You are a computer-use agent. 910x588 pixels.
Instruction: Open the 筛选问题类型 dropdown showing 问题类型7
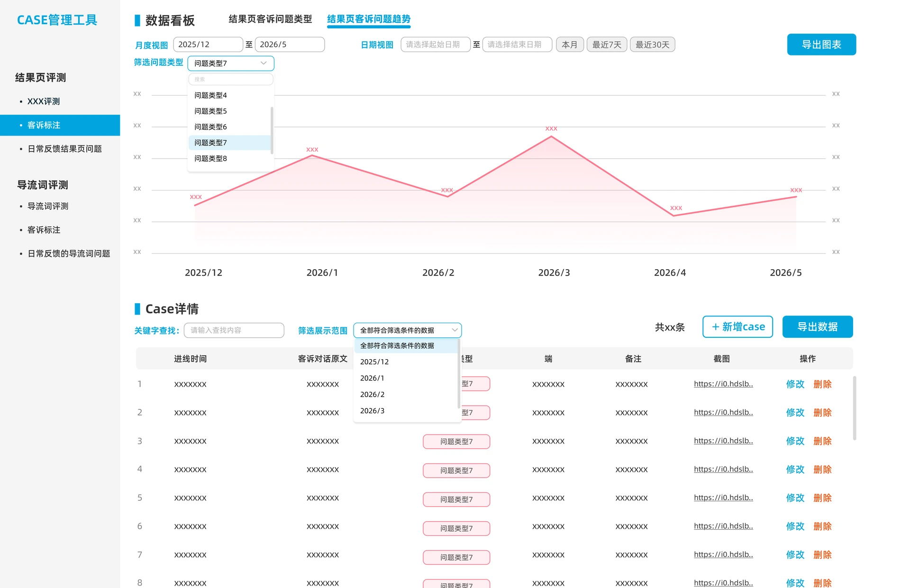pyautogui.click(x=231, y=63)
